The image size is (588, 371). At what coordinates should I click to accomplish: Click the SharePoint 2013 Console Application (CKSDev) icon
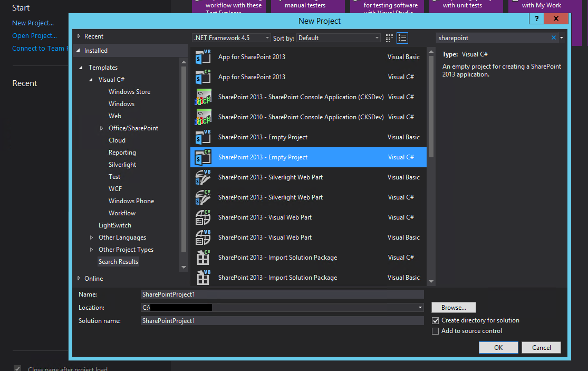[203, 97]
